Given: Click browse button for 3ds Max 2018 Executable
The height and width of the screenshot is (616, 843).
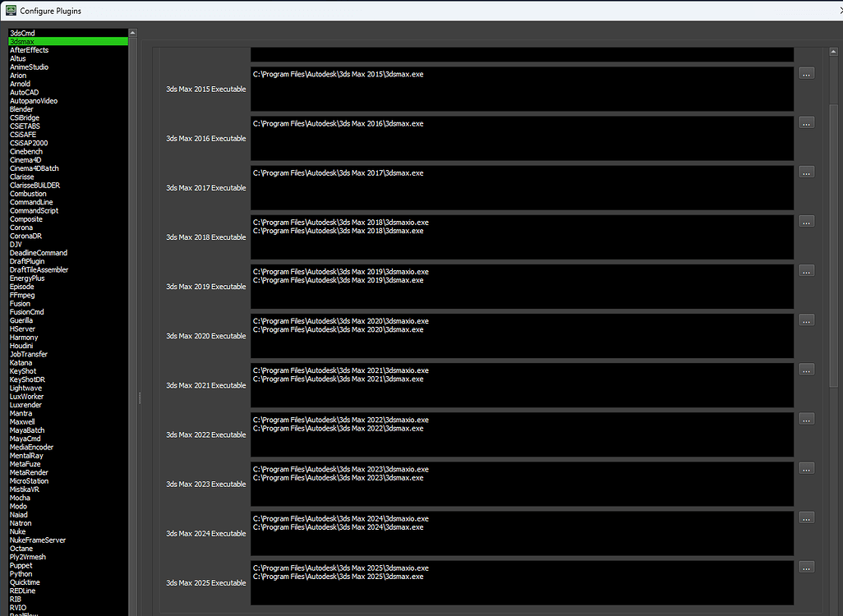Looking at the screenshot, I should [806, 222].
